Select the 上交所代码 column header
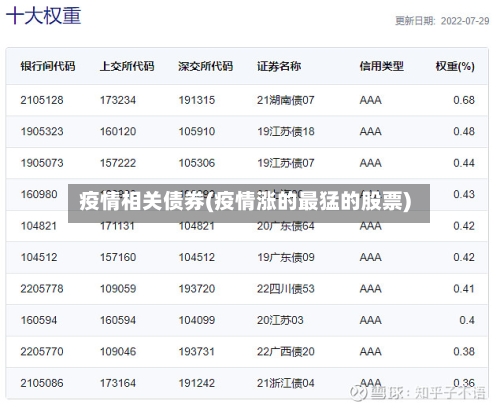500x408 pixels. pyautogui.click(x=127, y=66)
